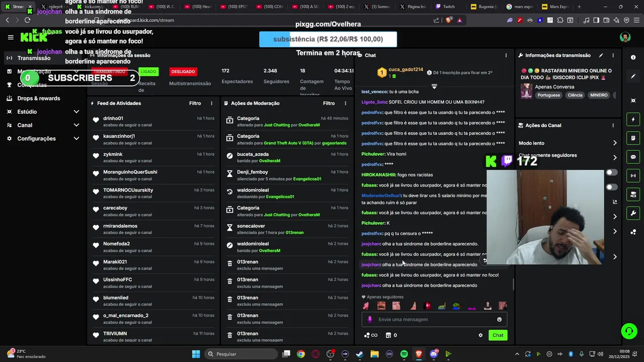Open Spotify from the taskbar
Screen dimensions: 644x362
(404, 354)
